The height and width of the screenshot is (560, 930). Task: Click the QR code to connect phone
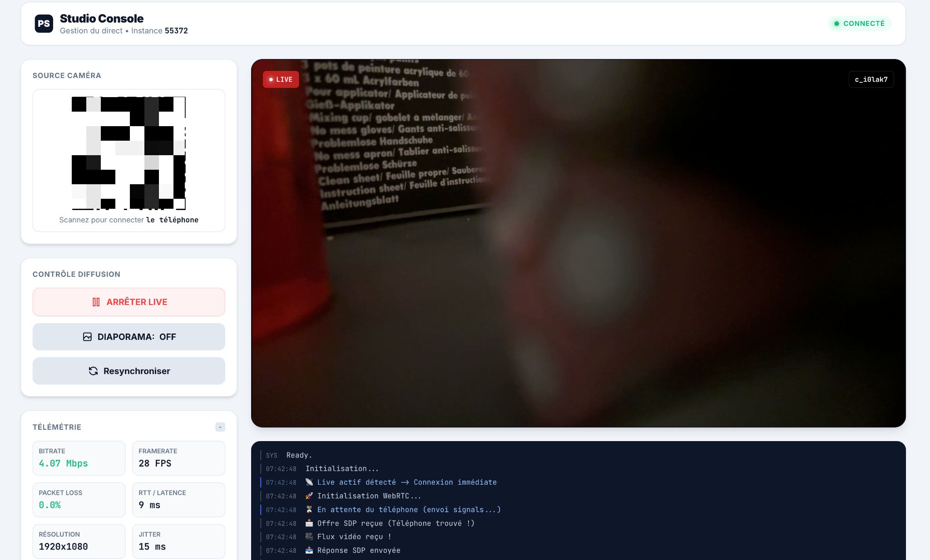tap(129, 153)
